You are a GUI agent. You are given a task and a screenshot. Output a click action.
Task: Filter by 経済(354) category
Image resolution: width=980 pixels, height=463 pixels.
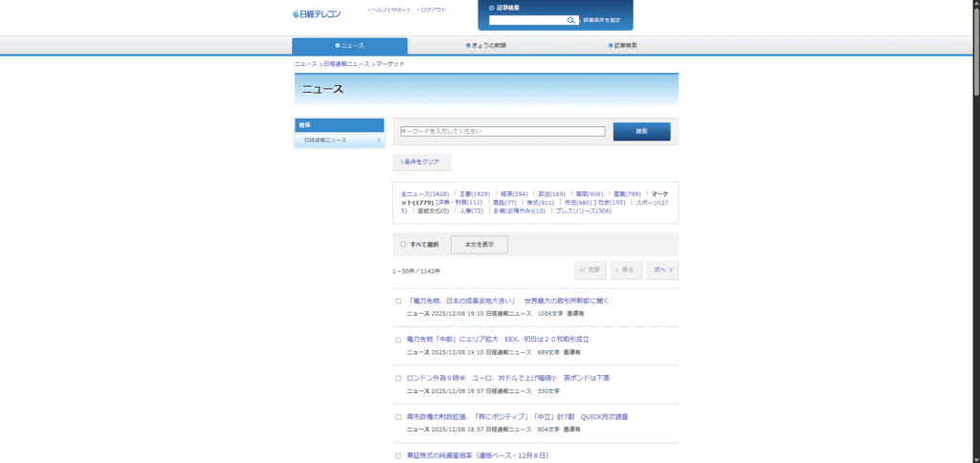tap(514, 193)
